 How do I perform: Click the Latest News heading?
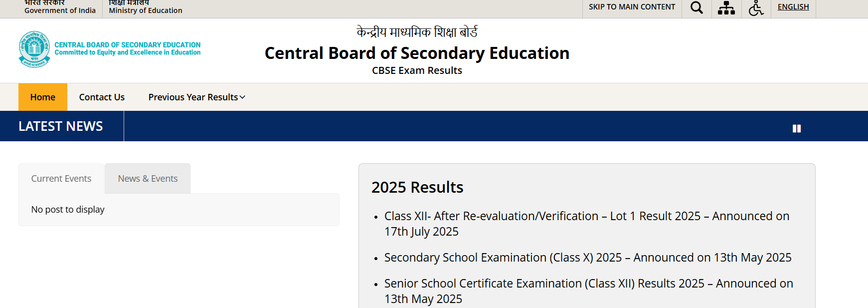(61, 126)
